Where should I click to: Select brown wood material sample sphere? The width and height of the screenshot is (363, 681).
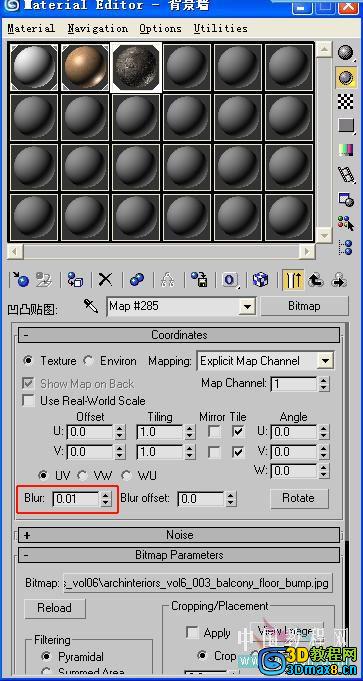85,67
